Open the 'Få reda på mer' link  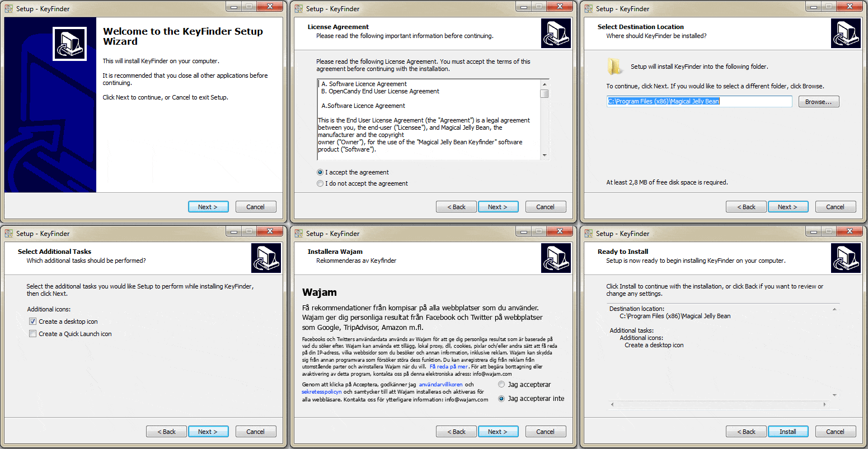point(449,367)
